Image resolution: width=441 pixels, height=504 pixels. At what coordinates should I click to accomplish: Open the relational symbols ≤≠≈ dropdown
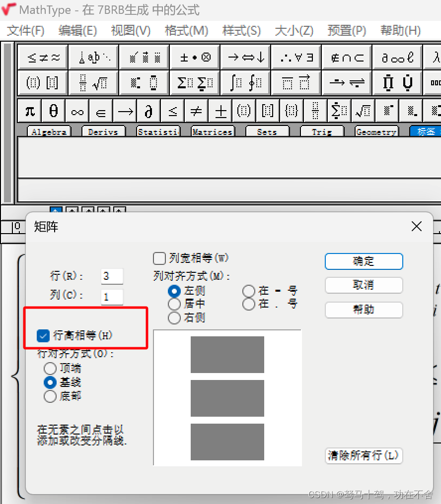tap(42, 57)
